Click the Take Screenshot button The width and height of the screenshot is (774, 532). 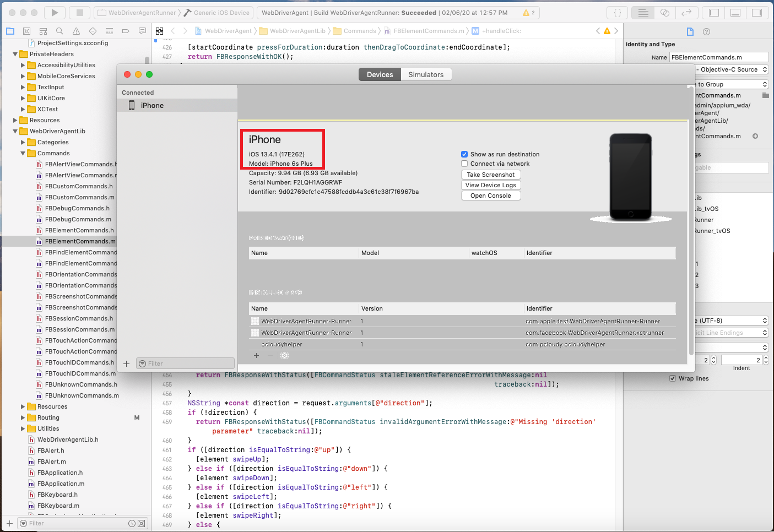(x=491, y=175)
